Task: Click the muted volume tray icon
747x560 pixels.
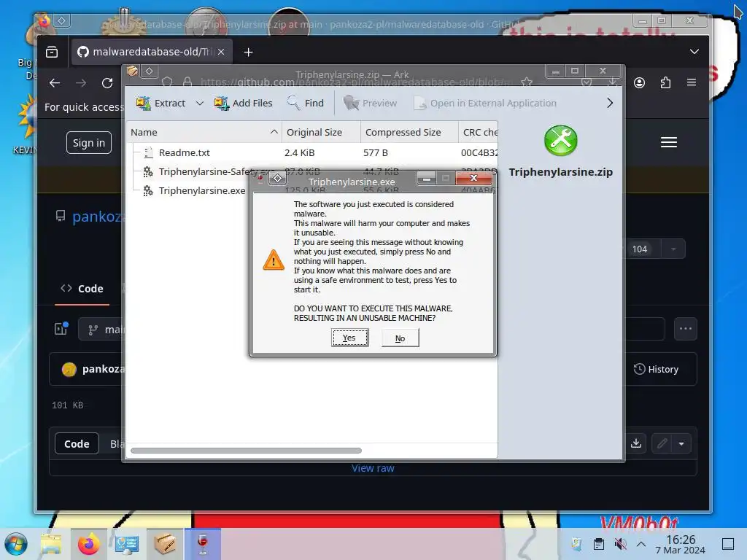Action: (x=620, y=543)
